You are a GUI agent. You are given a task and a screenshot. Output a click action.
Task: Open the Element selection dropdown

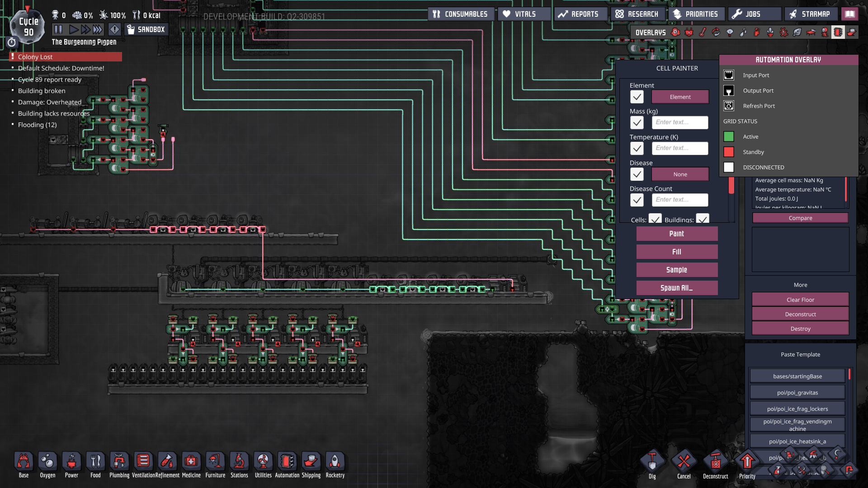pyautogui.click(x=680, y=97)
